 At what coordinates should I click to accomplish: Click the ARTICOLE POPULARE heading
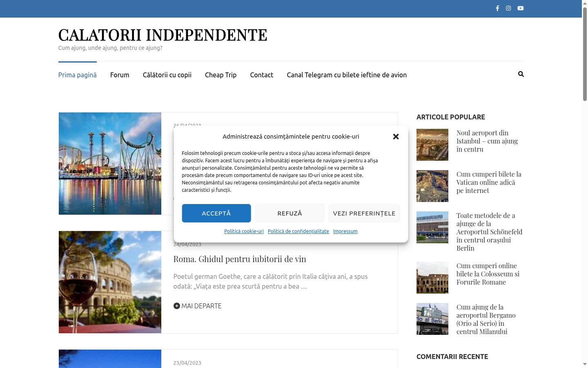[x=451, y=117]
